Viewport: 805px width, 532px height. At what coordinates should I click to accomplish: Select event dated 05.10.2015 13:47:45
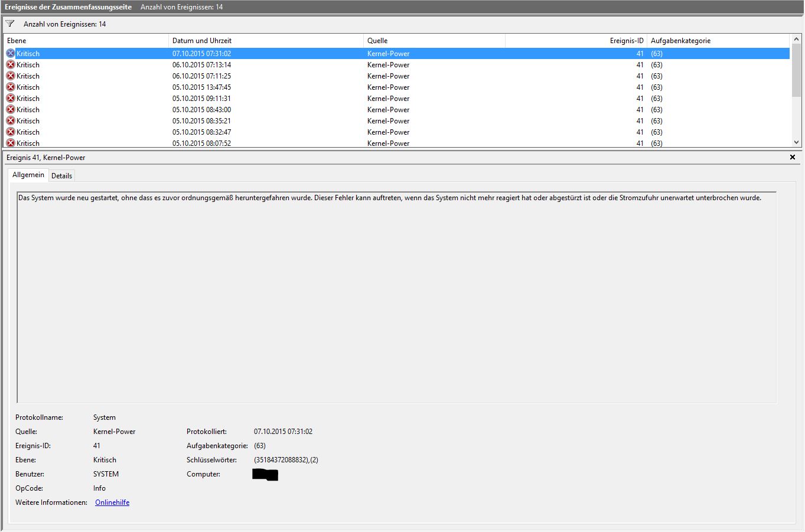[x=397, y=87]
